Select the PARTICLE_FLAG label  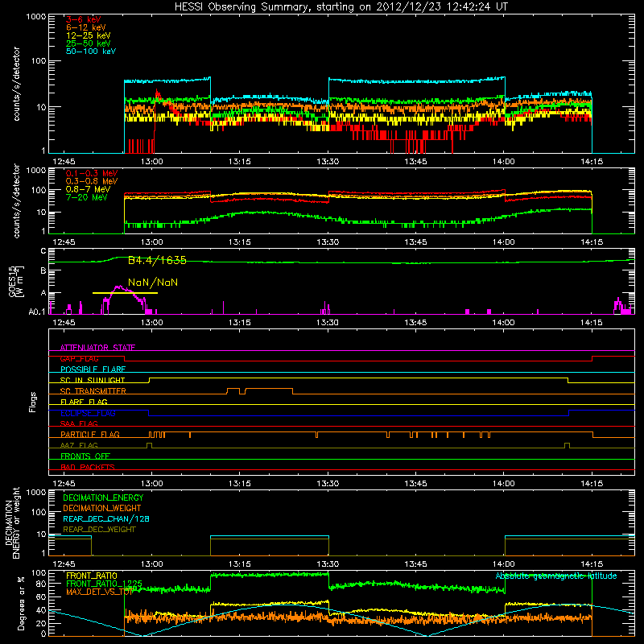(90, 435)
